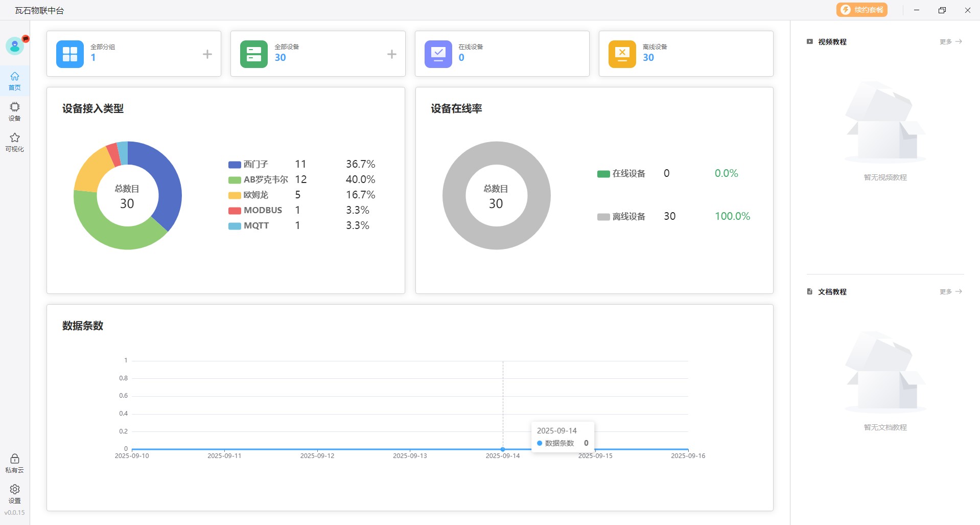This screenshot has height=525, width=980.
Task: Click the 2025-09-14 data point on chart
Action: 503,449
